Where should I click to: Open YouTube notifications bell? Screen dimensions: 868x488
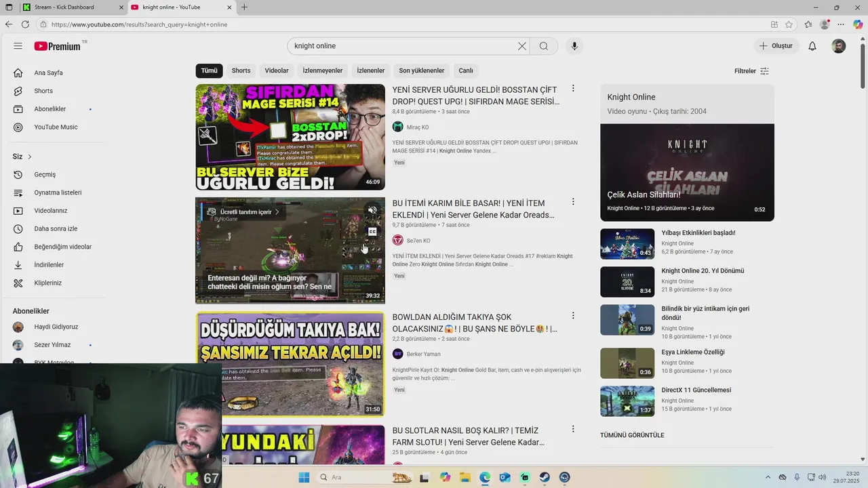point(812,46)
